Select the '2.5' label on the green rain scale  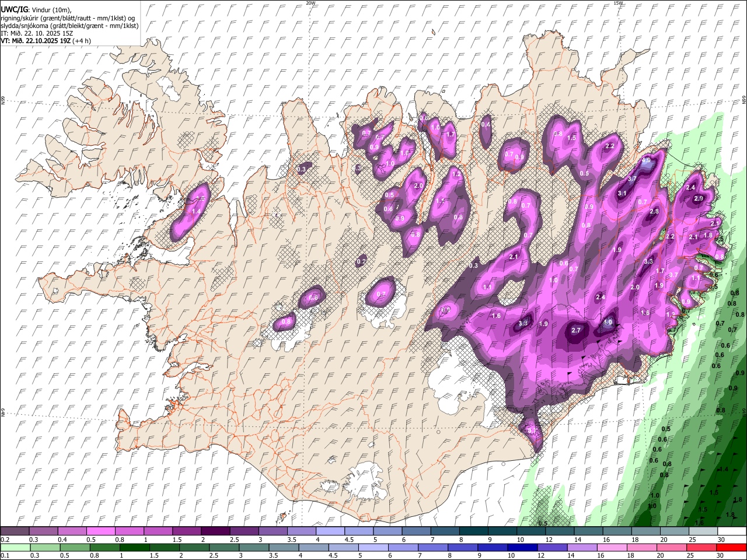(212, 556)
